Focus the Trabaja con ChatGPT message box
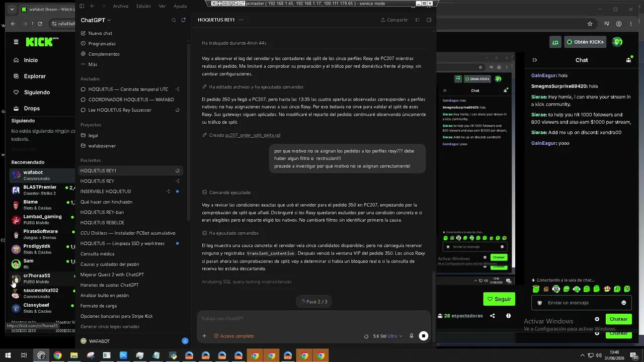The width and height of the screenshot is (644, 362). coord(314,319)
